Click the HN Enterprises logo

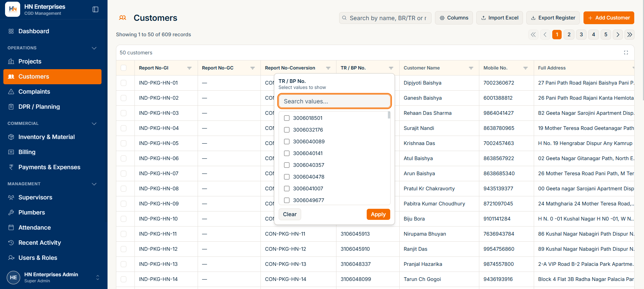tap(13, 9)
